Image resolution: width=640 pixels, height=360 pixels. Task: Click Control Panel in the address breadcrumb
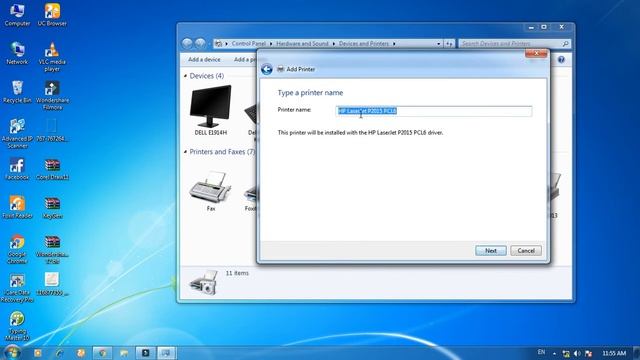tap(249, 44)
